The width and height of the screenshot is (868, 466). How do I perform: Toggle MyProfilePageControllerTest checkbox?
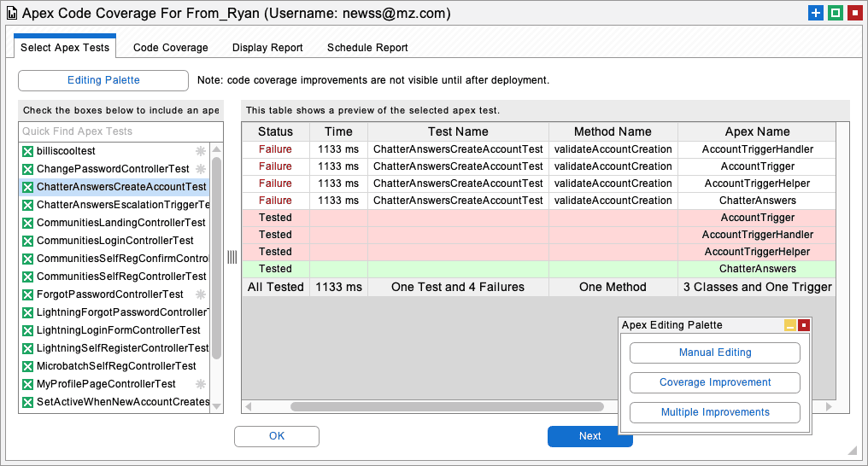click(x=27, y=384)
